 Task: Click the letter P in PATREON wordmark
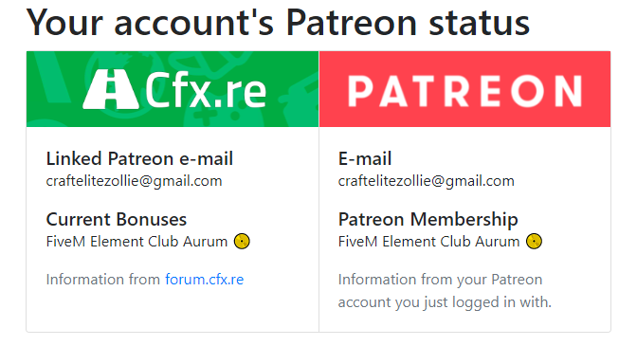click(x=361, y=91)
